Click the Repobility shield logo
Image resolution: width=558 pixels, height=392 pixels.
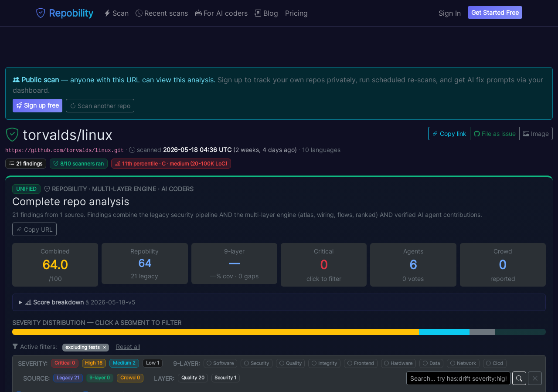pyautogui.click(x=41, y=13)
